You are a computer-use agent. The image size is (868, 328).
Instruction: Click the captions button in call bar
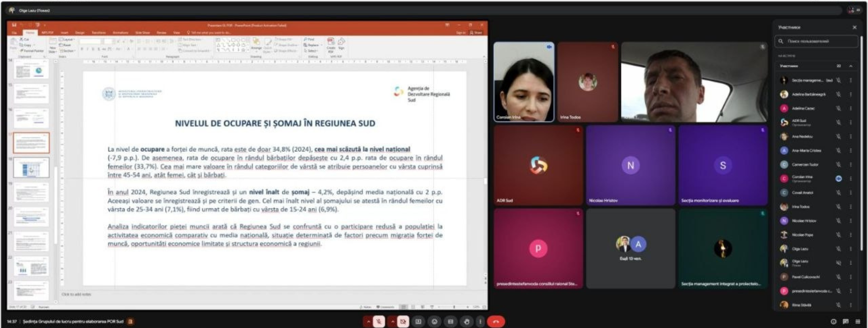(450, 321)
